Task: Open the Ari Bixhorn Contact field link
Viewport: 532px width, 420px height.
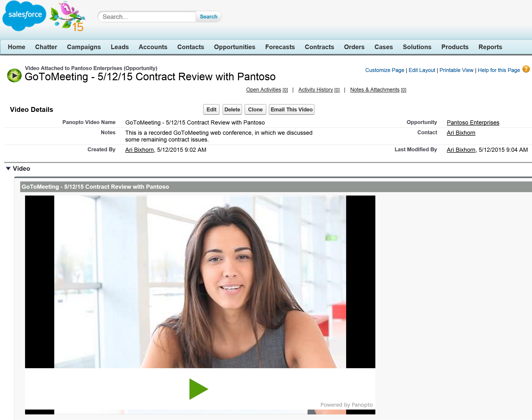Action: pos(461,133)
